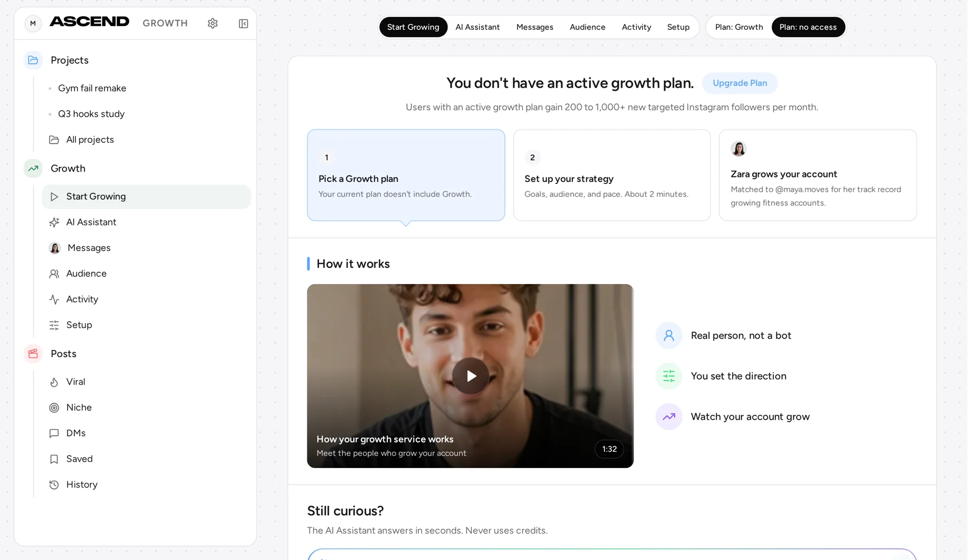Screen dimensions: 974x560
Task: Open Viral posts in the sidebar
Action: tap(146, 382)
